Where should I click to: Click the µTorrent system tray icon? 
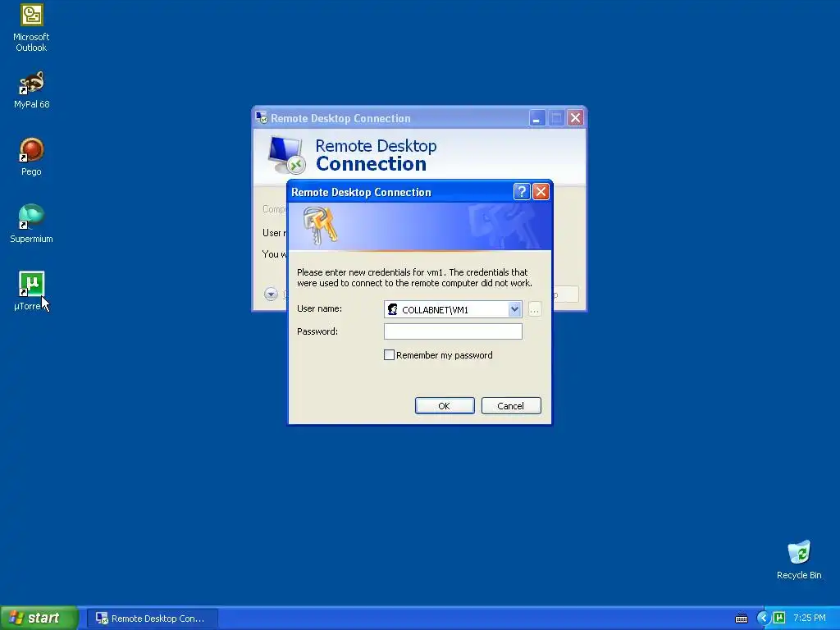click(779, 619)
